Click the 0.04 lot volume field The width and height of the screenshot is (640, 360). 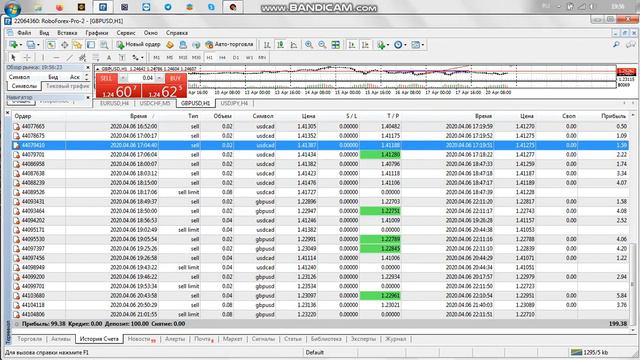click(142, 78)
